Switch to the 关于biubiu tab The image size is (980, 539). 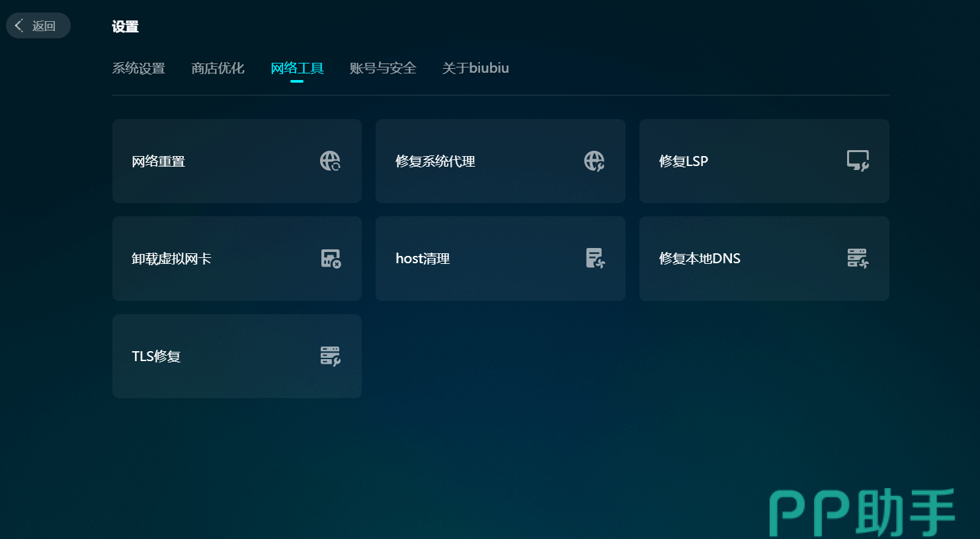475,68
